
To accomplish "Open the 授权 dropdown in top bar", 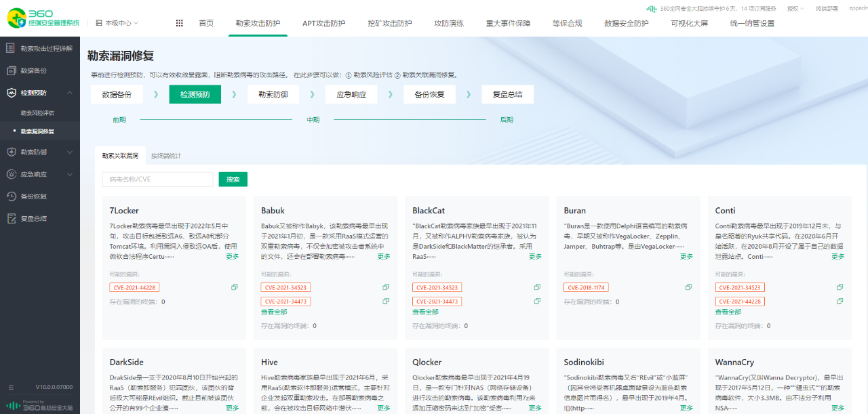I will coord(795,9).
